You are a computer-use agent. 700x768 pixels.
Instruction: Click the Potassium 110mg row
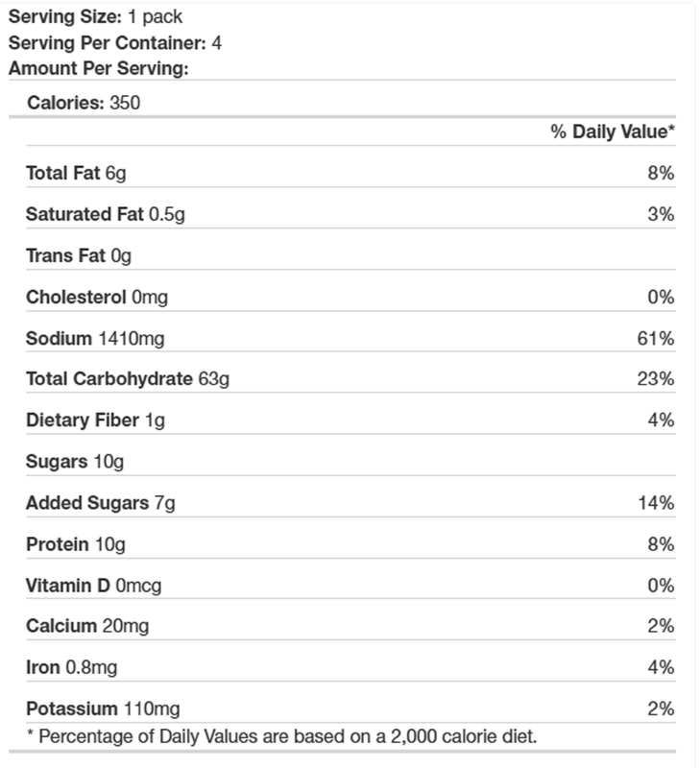(x=350, y=709)
